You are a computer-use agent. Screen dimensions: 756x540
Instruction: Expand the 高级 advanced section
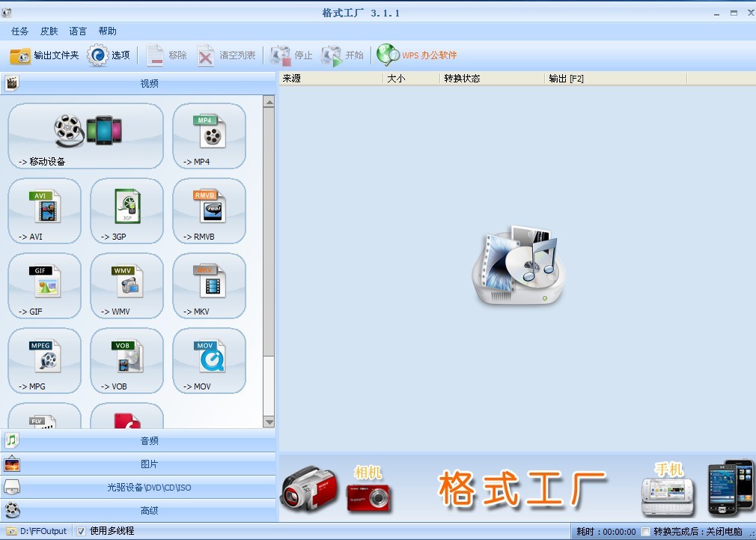(x=138, y=511)
